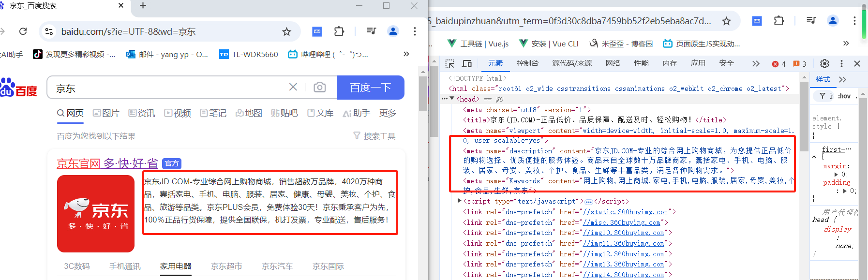This screenshot has height=280, width=868.
Task: Open DevTools customize three-dot menu
Action: coord(841,64)
